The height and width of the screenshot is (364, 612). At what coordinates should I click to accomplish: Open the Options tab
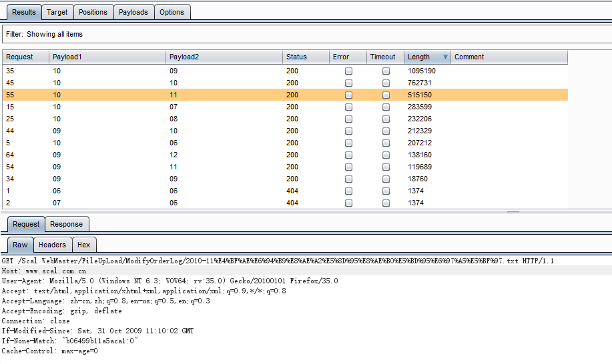click(x=172, y=12)
